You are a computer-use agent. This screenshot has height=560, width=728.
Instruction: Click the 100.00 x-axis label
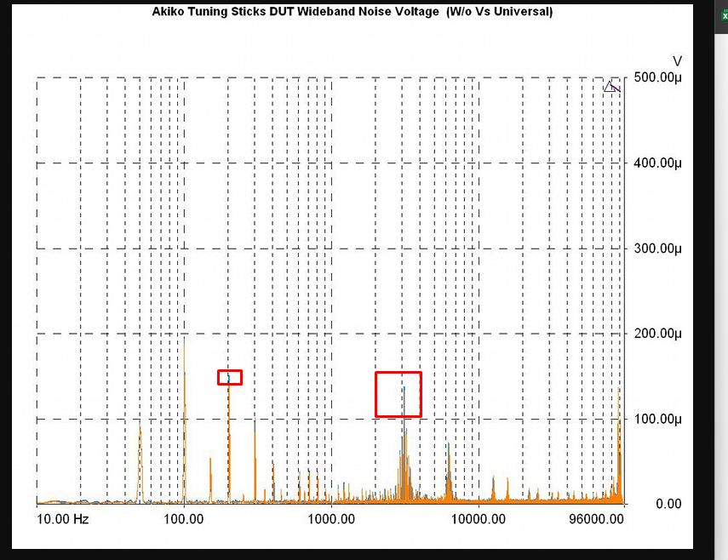184,518
